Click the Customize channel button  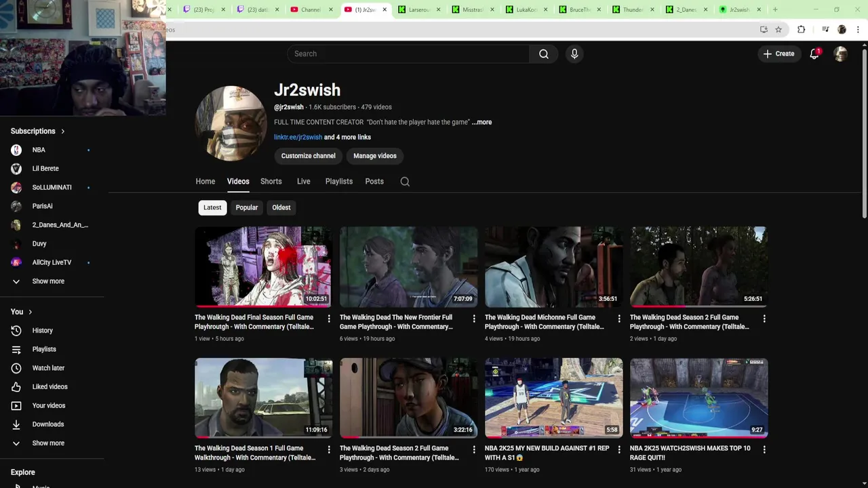tap(309, 156)
